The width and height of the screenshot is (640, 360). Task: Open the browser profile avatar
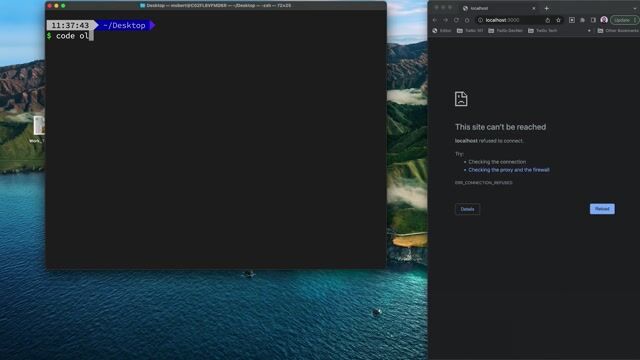(604, 20)
